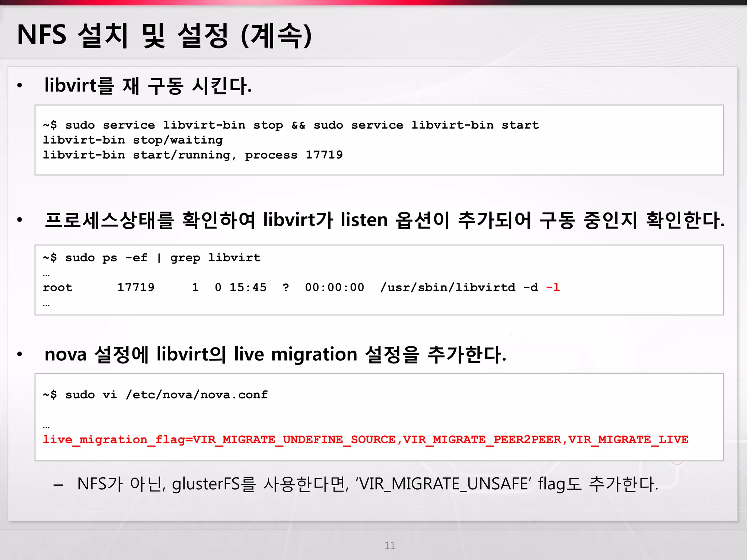
Task: Click the line 'libvirt-bin start/running, process 17719'
Action: [x=193, y=155]
